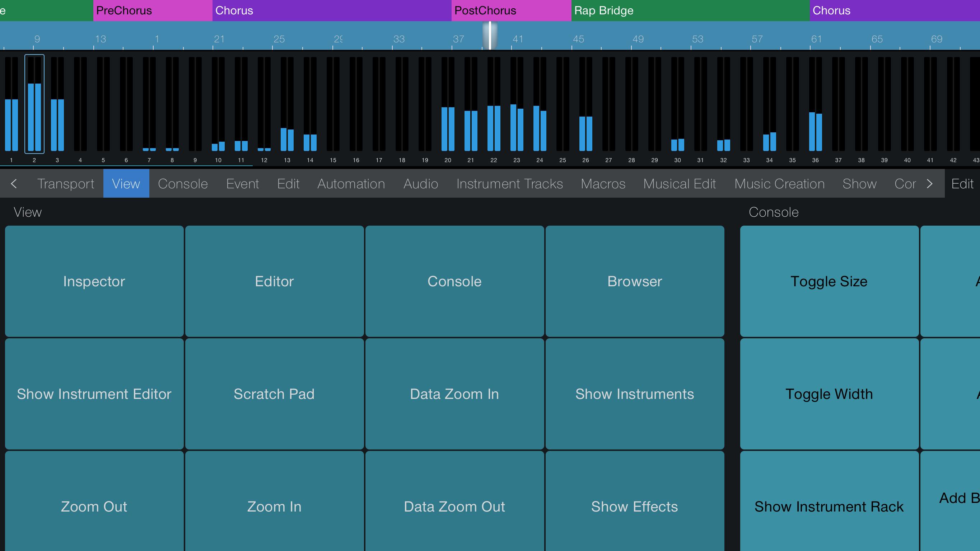Show Instruments in current view
The width and height of the screenshot is (980, 551).
coord(634,394)
